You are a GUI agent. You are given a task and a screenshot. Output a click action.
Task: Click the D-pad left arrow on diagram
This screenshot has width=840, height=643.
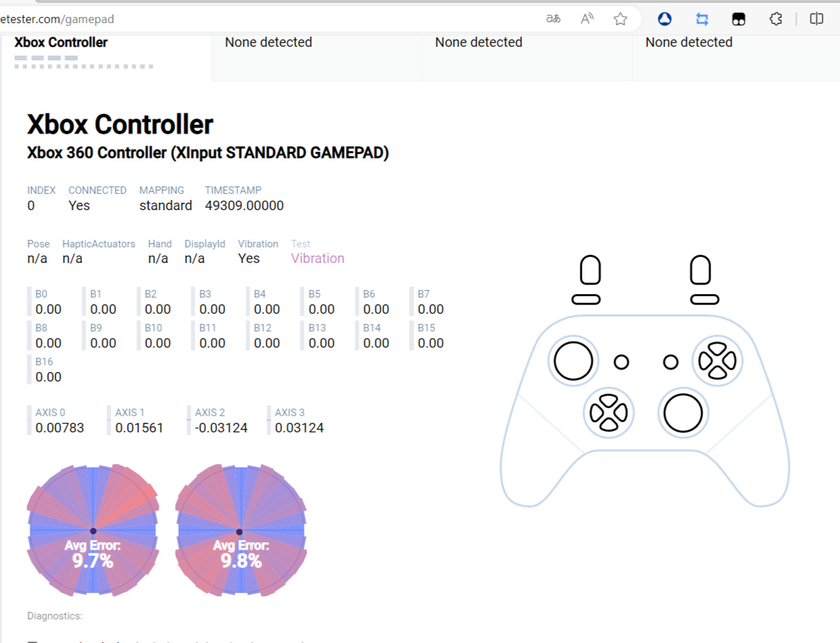coord(596,412)
